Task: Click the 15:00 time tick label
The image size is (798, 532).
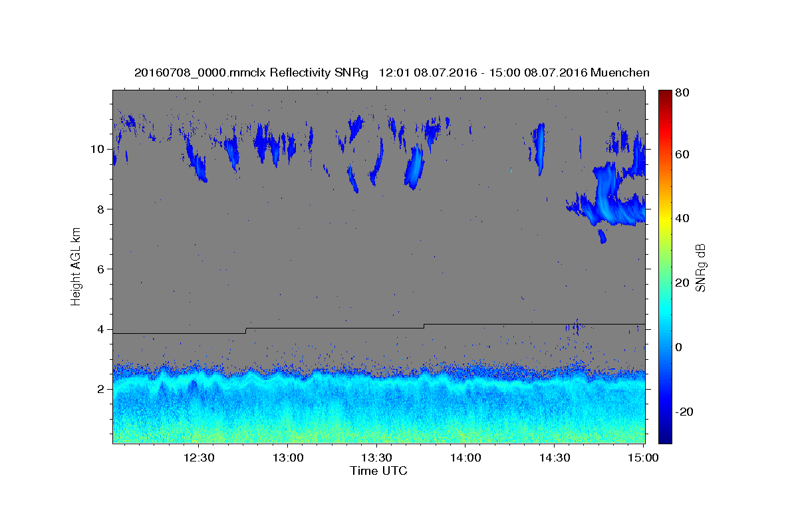Action: tap(643, 458)
